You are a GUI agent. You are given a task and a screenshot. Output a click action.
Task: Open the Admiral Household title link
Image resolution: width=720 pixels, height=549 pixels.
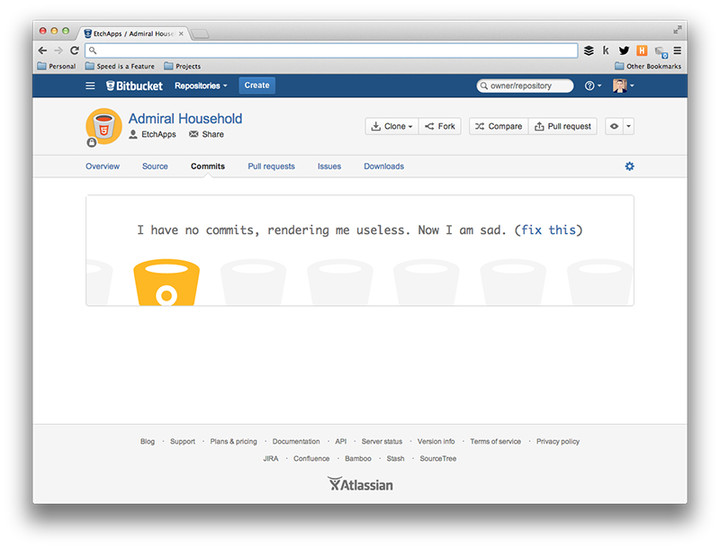pos(185,119)
